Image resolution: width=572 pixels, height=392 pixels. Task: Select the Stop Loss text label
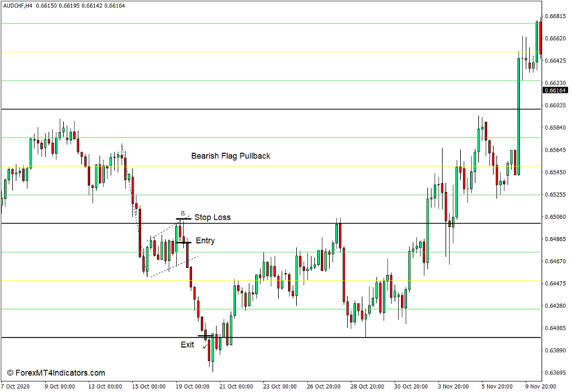coord(213,217)
